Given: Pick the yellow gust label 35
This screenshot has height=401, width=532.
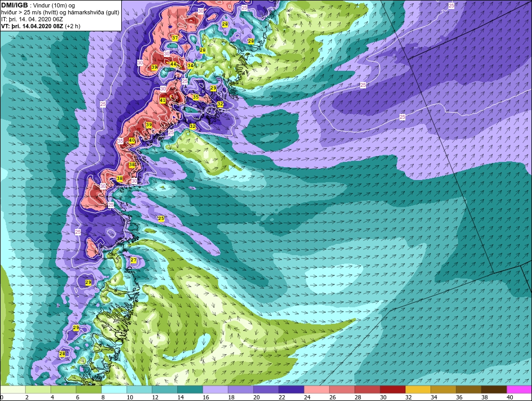Looking at the screenshot, I should [195, 97].
